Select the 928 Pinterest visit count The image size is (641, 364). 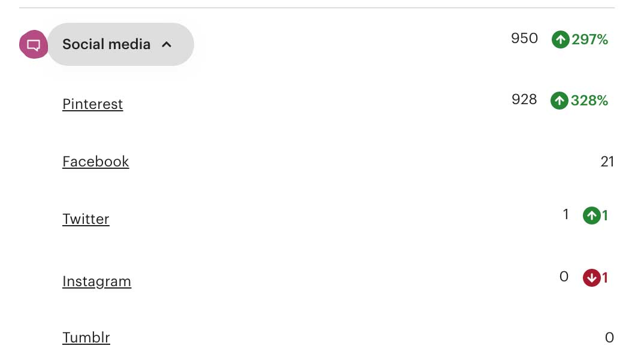[524, 99]
